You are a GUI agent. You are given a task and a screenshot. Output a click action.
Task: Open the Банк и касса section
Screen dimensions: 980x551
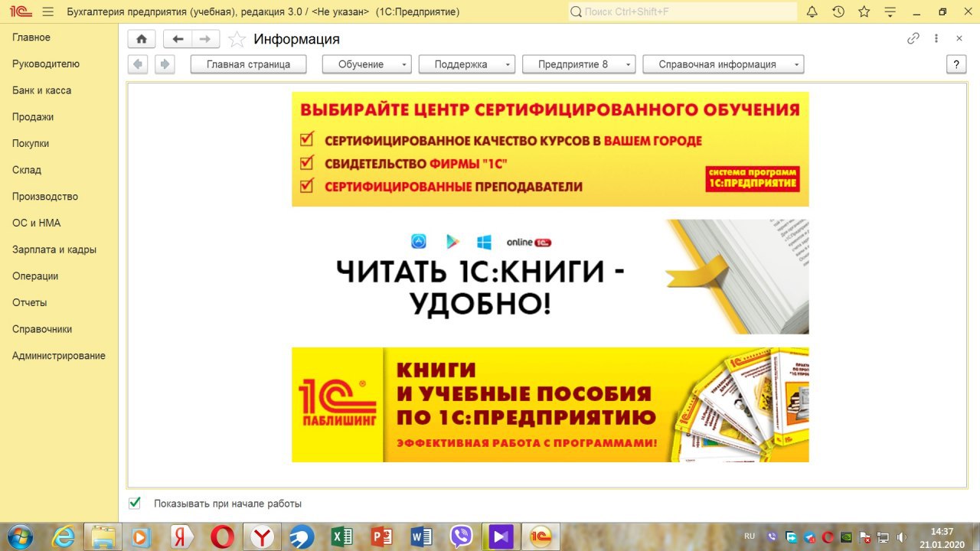(42, 90)
